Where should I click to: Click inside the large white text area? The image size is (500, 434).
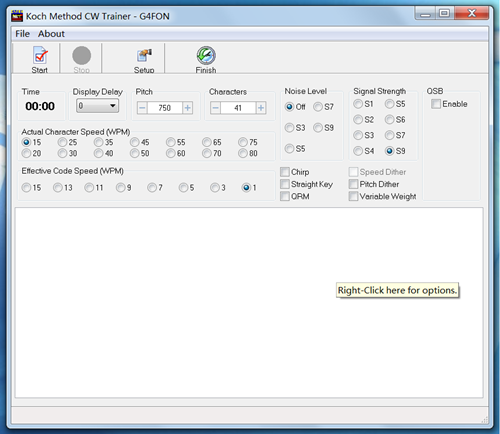coord(249,302)
